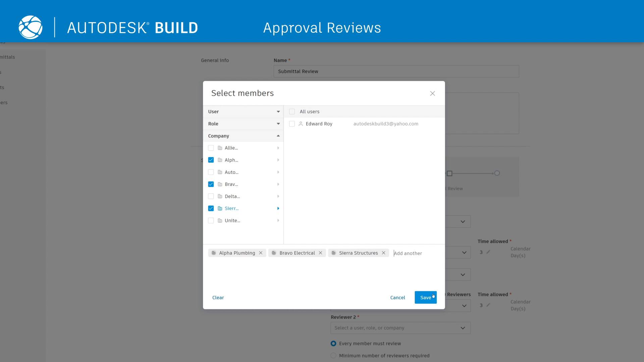Expand the Alph... company members arrow
Image resolution: width=644 pixels, height=362 pixels.
[278, 160]
